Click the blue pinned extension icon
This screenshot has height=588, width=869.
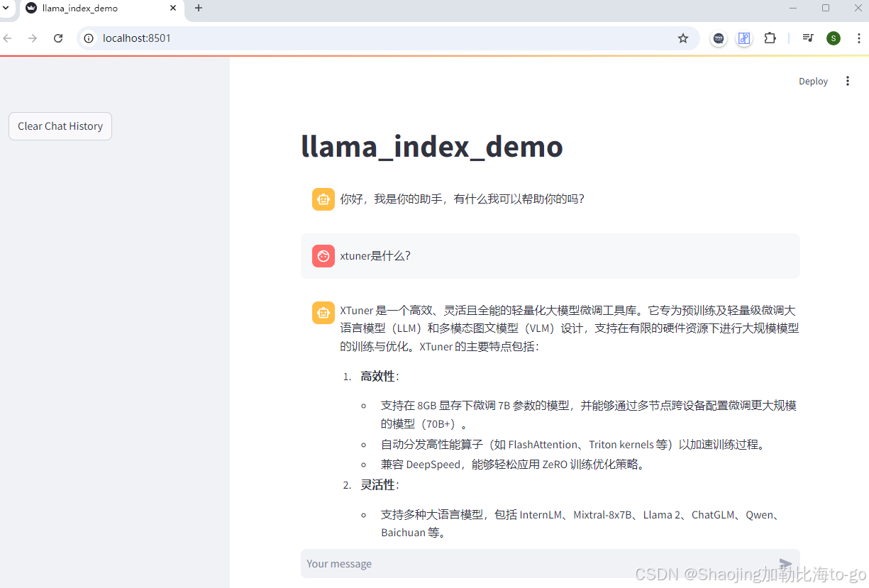743,38
